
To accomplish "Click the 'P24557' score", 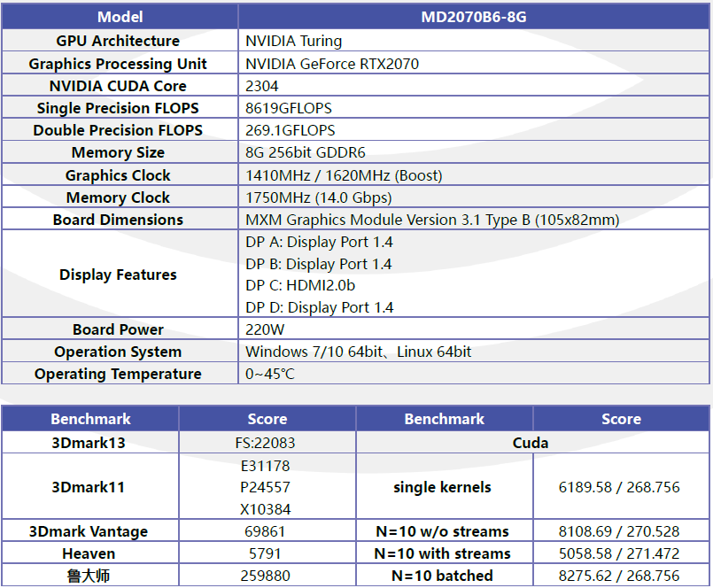I will point(265,488).
